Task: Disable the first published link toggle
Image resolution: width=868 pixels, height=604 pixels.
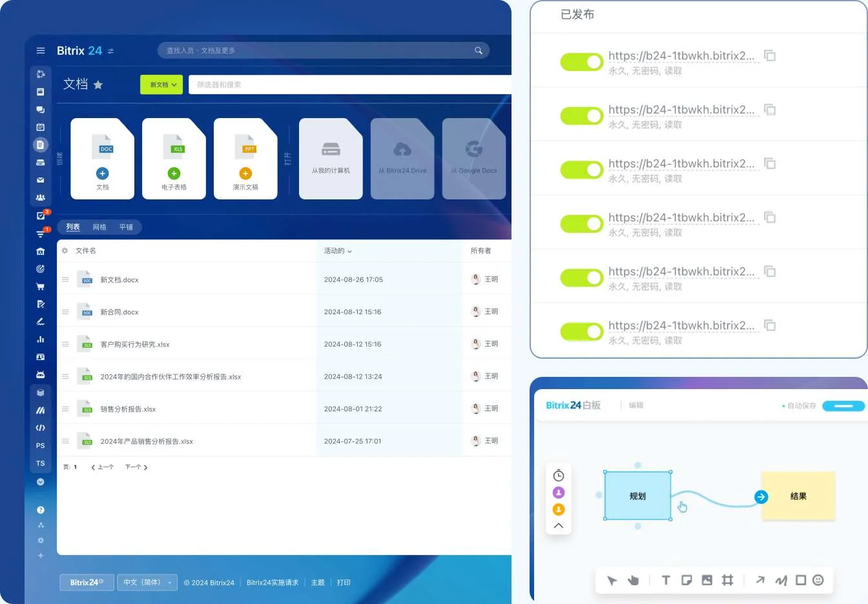Action: (582, 62)
